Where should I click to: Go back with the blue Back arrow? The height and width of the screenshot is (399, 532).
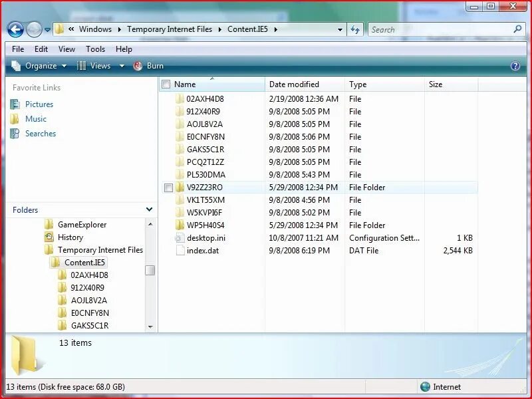pyautogui.click(x=15, y=29)
